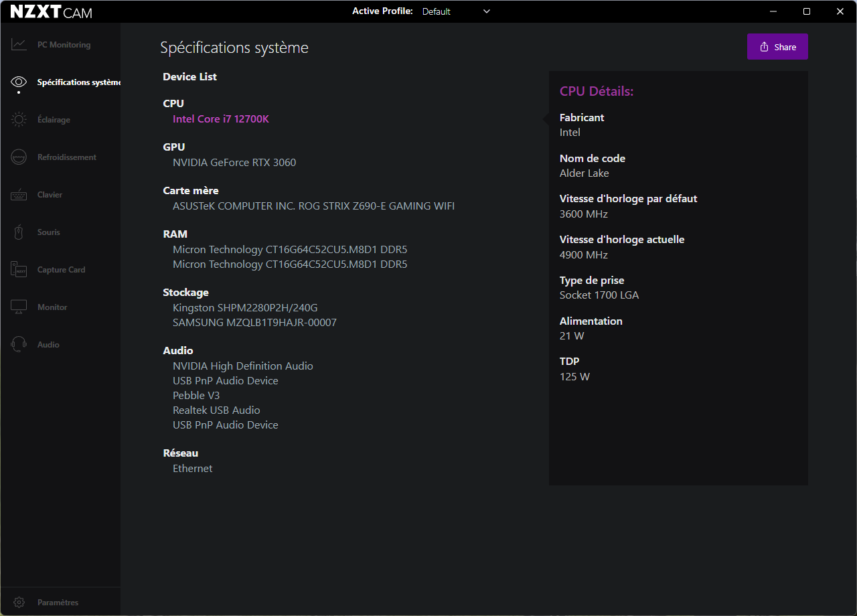Viewport: 857px width, 616px height.
Task: Click the Souris mouse icon
Action: (19, 232)
